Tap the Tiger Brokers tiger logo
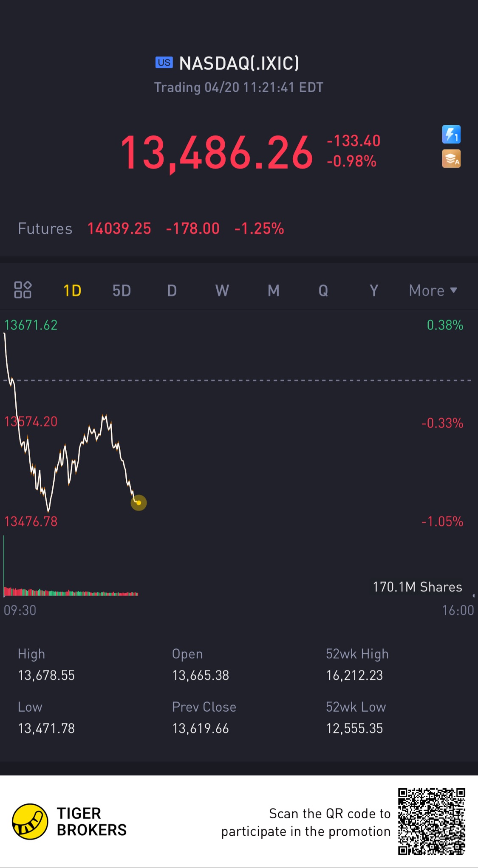Image resolution: width=478 pixels, height=868 pixels. 30,821
